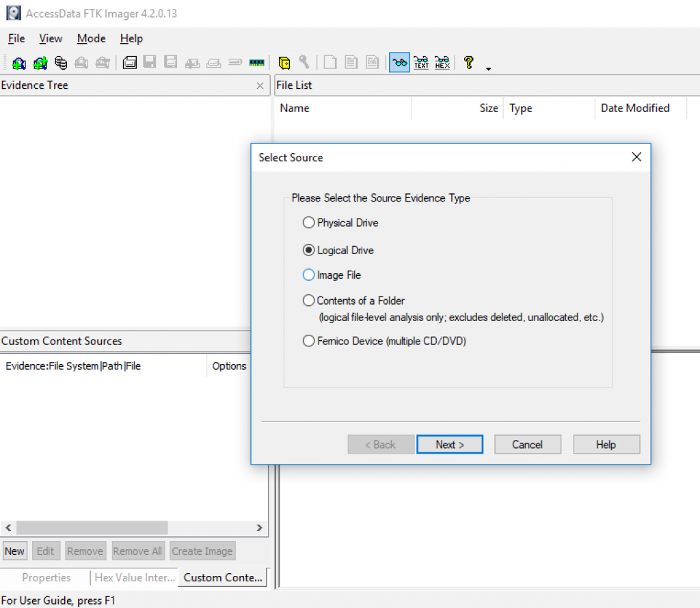This screenshot has height=608, width=700.
Task: Select the Image File radio button
Action: (309, 275)
